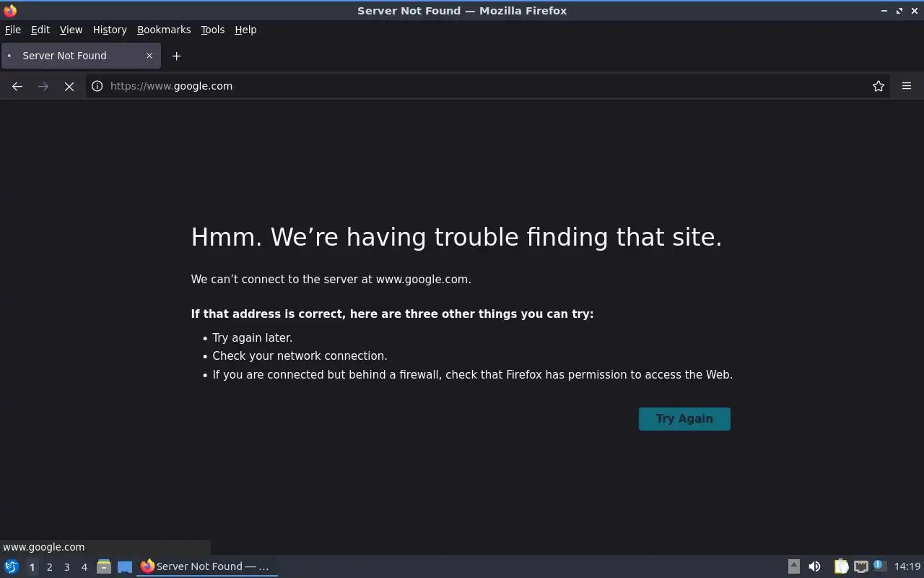This screenshot has height=578, width=924.
Task: Open the network connection tray icon
Action: [x=861, y=566]
